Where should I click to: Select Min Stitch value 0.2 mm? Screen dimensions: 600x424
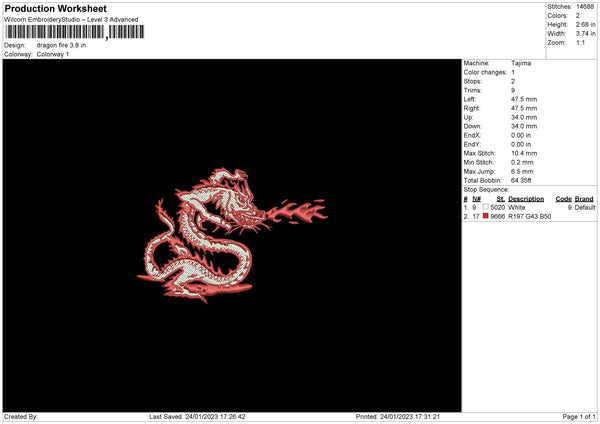(x=522, y=162)
